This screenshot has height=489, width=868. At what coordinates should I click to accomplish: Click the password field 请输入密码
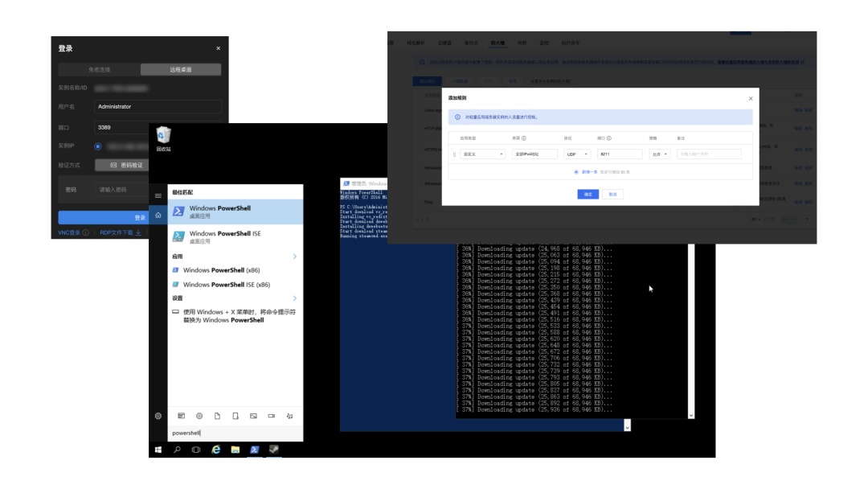tap(122, 190)
